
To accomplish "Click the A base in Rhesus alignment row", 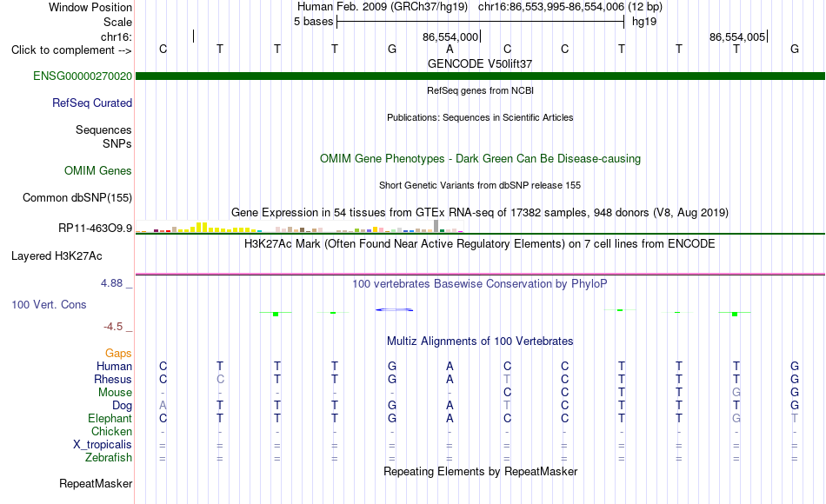I will (x=450, y=379).
